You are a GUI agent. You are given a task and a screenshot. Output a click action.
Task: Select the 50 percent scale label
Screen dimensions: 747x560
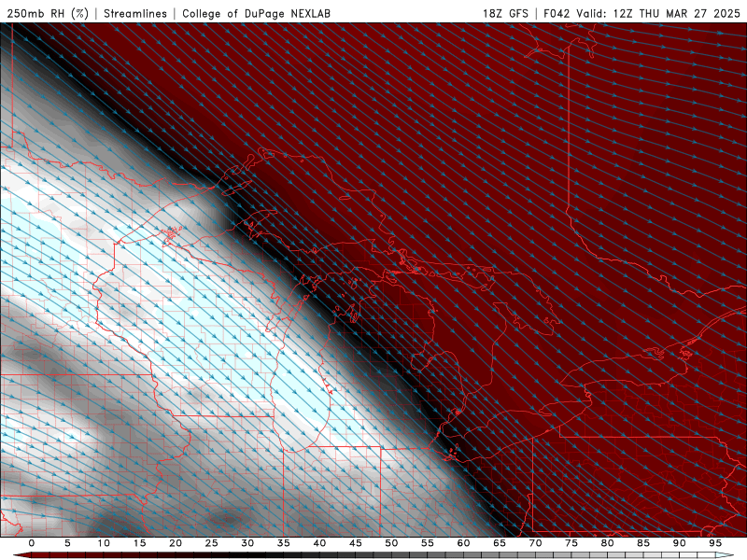(x=391, y=543)
